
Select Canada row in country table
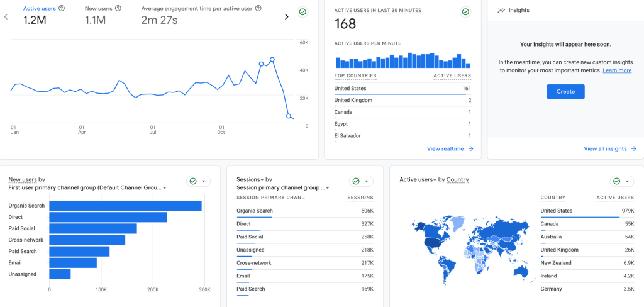[x=587, y=224]
